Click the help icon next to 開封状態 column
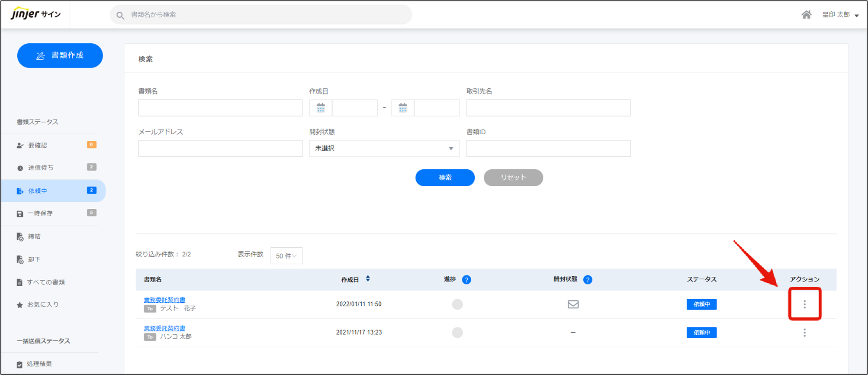Screen dimensions: 868x375 (x=587, y=280)
